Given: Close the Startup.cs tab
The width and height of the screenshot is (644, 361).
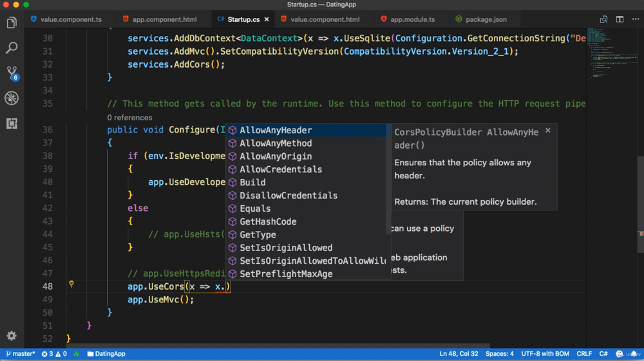Looking at the screenshot, I should point(267,19).
